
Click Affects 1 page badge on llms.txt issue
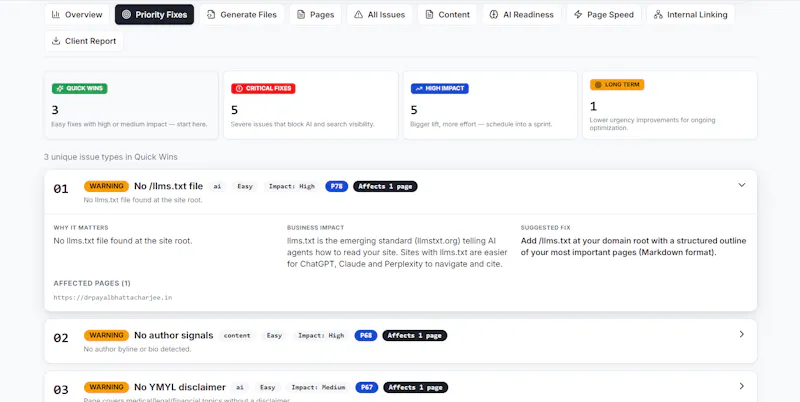click(385, 186)
